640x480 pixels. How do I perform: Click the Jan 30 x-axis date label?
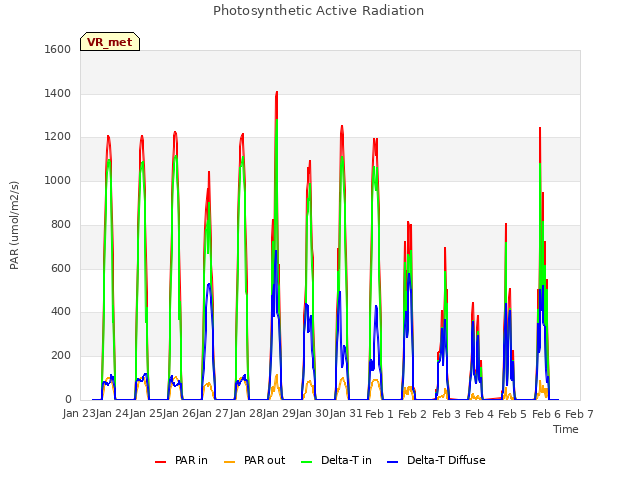(x=313, y=414)
